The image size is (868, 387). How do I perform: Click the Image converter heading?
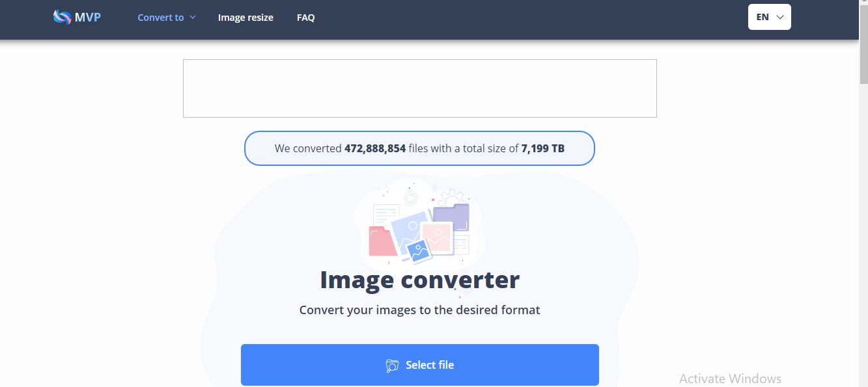tap(420, 280)
